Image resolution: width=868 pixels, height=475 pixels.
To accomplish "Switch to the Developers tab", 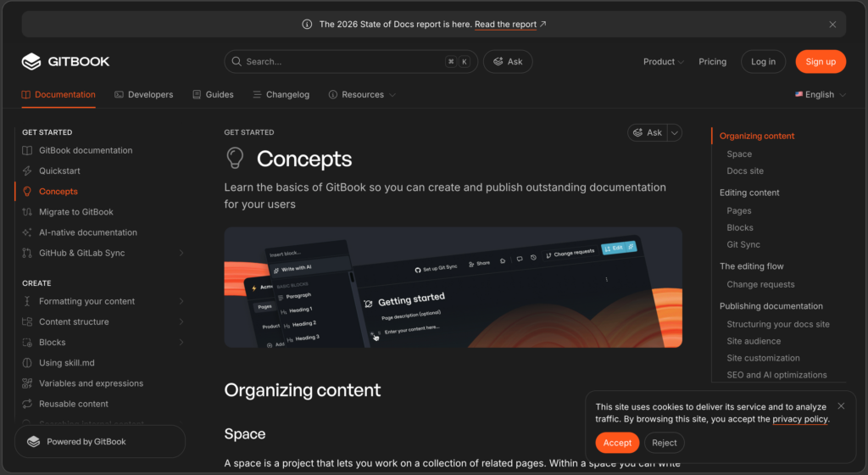I will click(144, 95).
